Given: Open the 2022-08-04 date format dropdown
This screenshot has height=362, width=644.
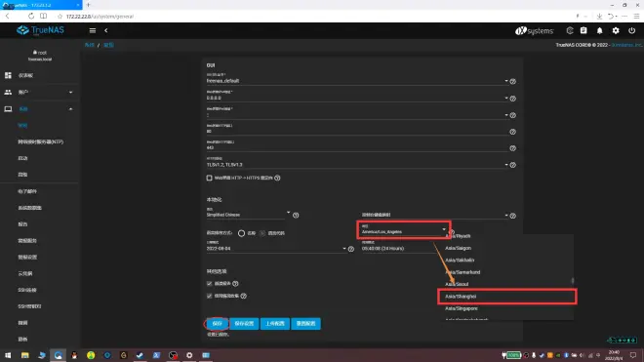Looking at the screenshot, I should 276,249.
